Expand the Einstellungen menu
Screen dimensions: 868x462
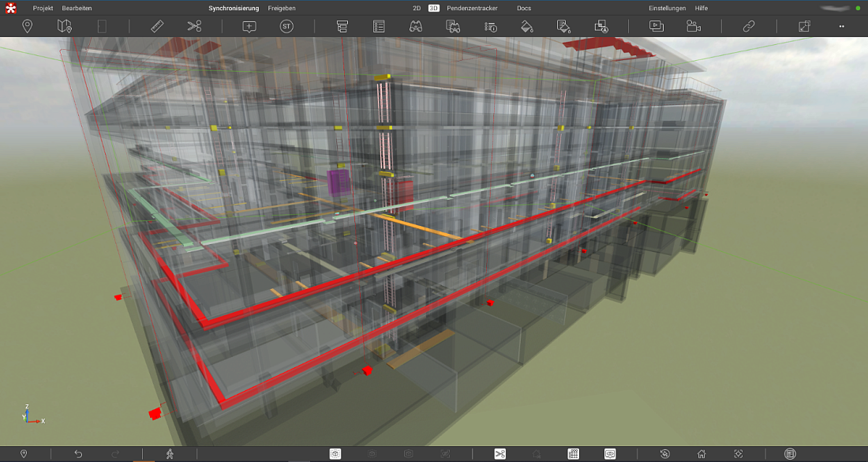click(x=667, y=8)
